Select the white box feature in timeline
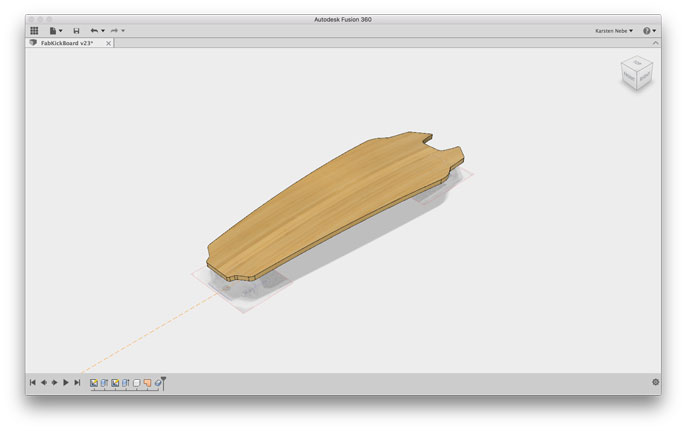 click(x=136, y=383)
